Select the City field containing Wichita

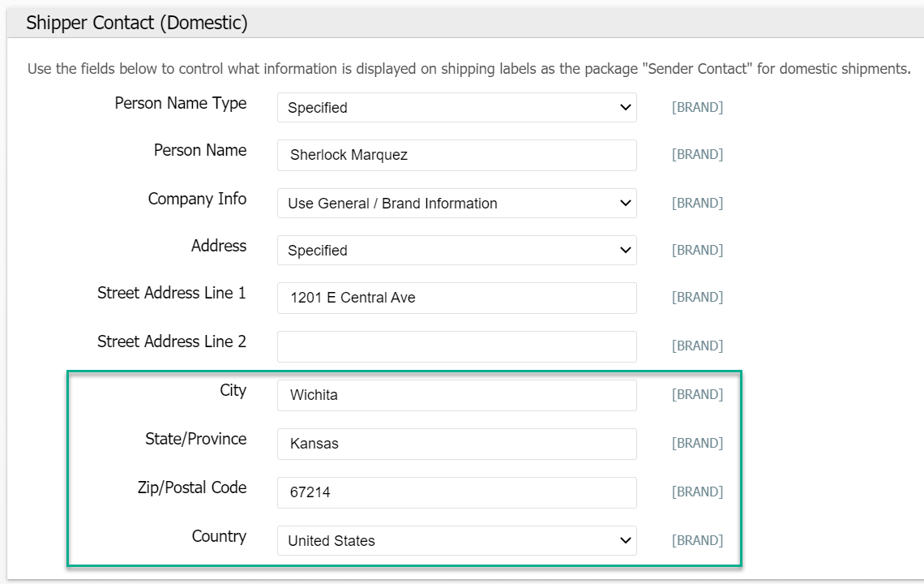456,395
